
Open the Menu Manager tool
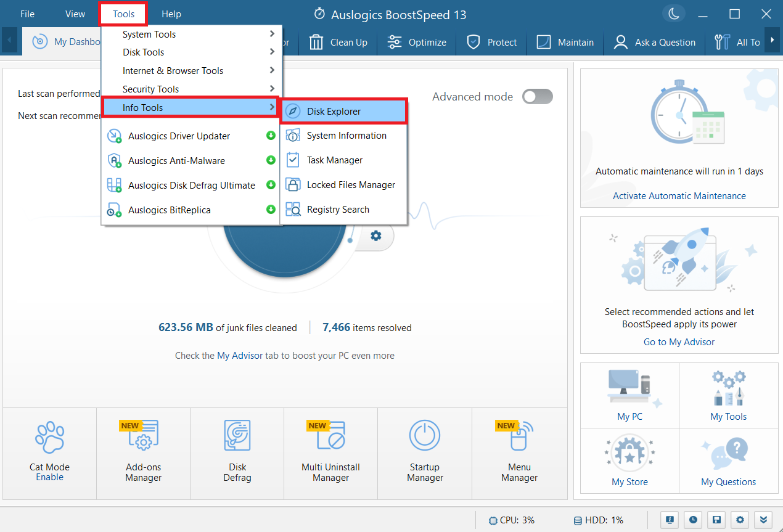[520, 453]
